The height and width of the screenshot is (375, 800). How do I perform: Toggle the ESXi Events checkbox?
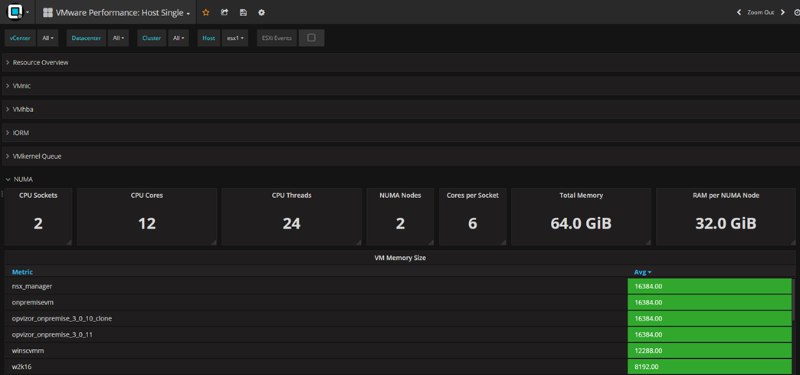(311, 38)
